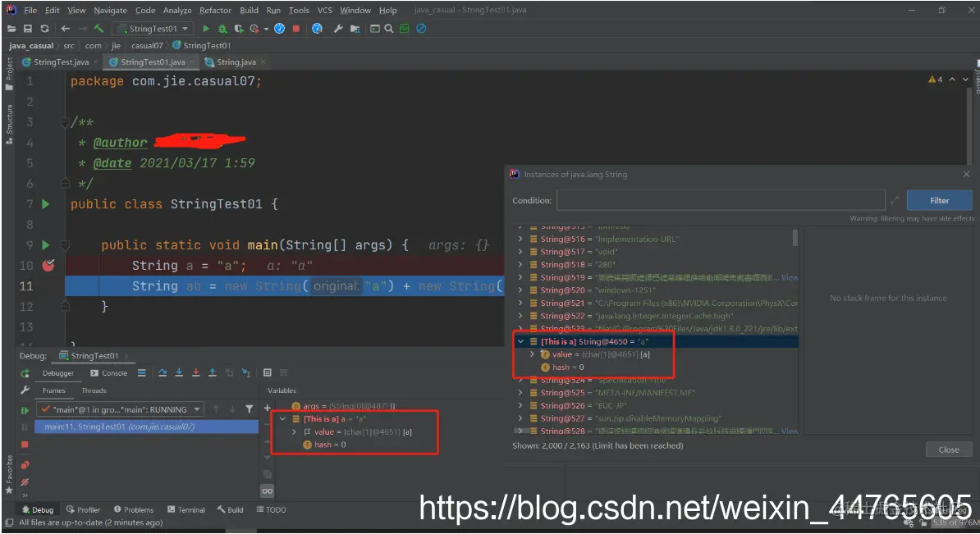
Task: Click the Save All toolbar icon
Action: (28, 29)
